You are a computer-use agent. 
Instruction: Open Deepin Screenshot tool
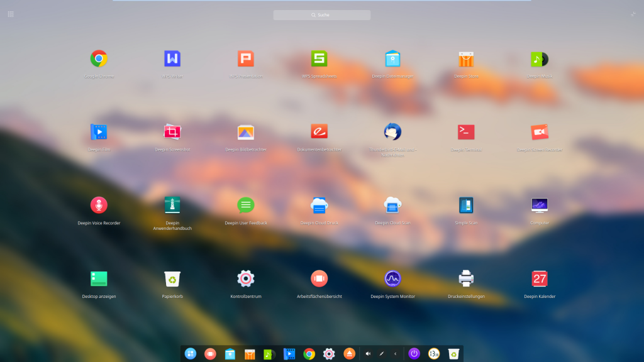pyautogui.click(x=172, y=132)
